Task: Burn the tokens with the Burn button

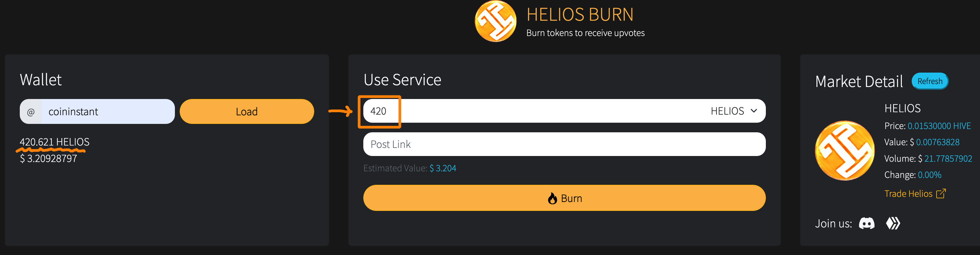Action: point(564,198)
